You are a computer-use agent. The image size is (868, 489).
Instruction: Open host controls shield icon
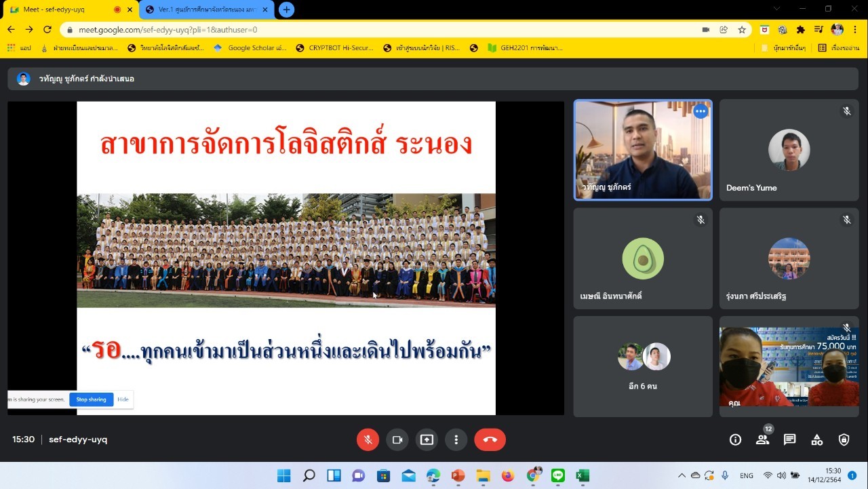tap(844, 439)
